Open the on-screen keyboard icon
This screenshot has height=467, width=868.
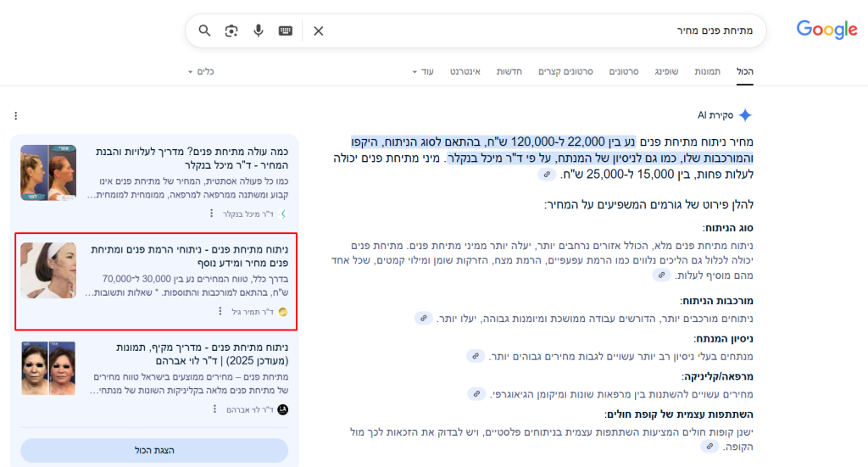286,31
